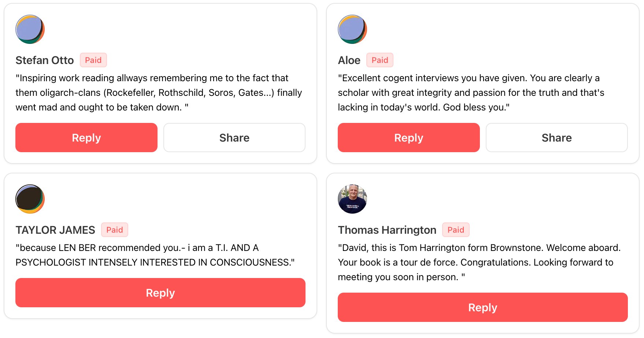This screenshot has width=644, height=338.
Task: Open TAYLOR JAMES's dark avatar
Action: (x=30, y=199)
